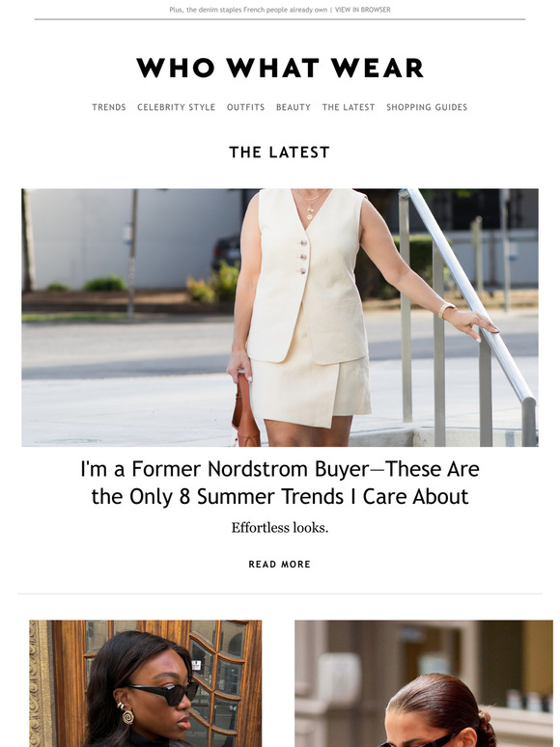Open the photo of woman with hair bun
The height and width of the screenshot is (747, 560).
click(x=424, y=683)
